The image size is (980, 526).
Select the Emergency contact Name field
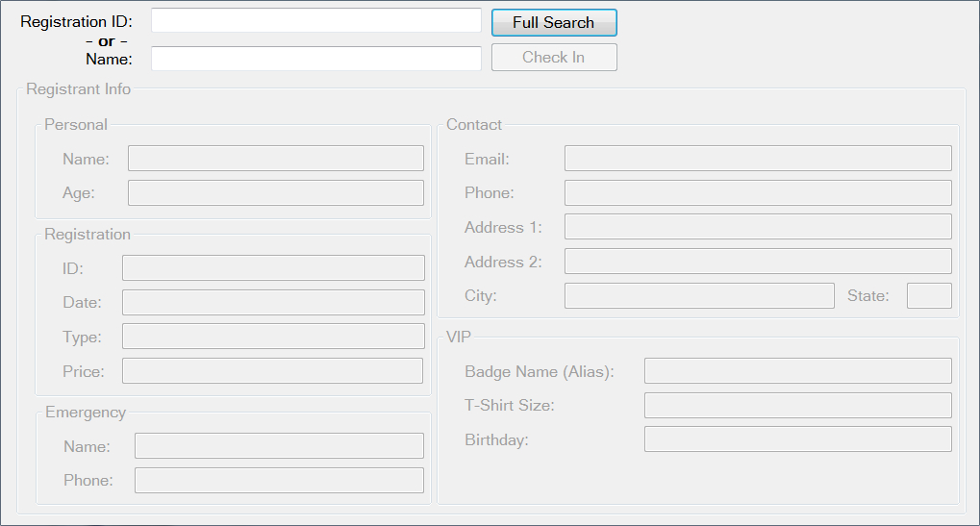point(279,446)
